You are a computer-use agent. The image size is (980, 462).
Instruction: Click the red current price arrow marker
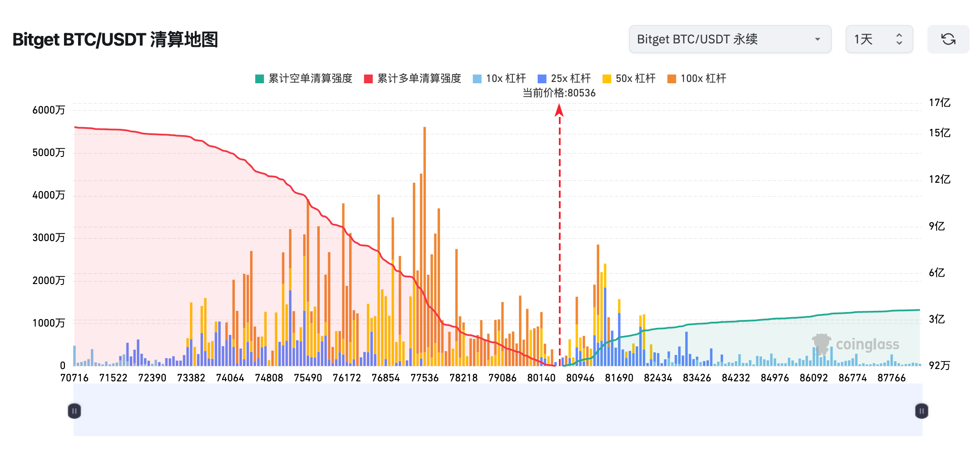pyautogui.click(x=559, y=110)
